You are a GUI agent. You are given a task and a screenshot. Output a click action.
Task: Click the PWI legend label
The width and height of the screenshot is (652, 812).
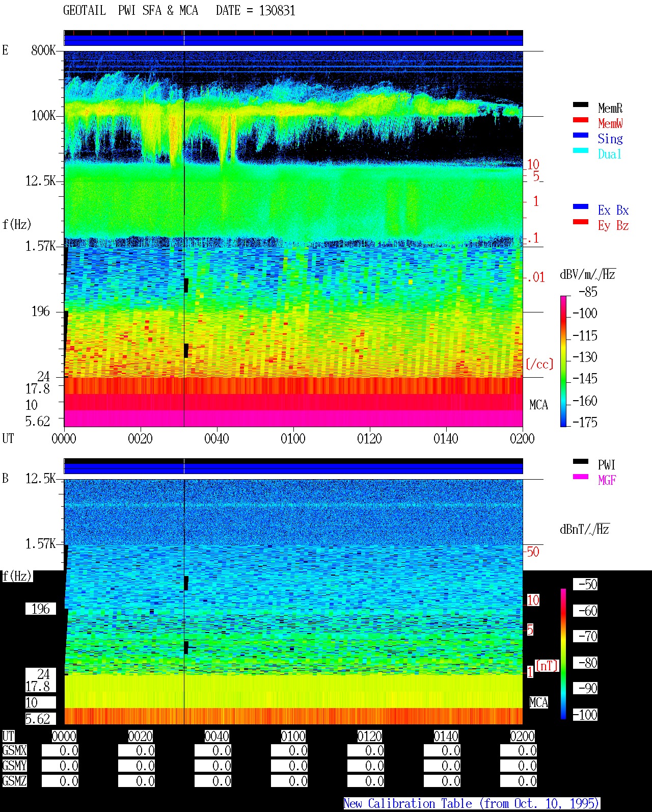(607, 465)
